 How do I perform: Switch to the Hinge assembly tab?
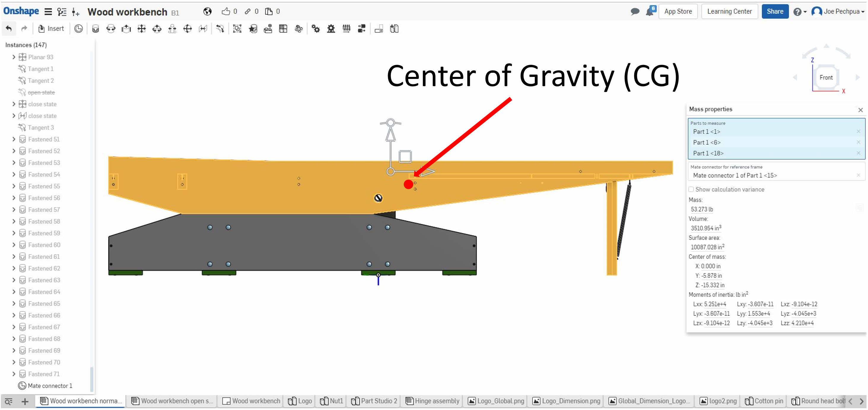432,401
